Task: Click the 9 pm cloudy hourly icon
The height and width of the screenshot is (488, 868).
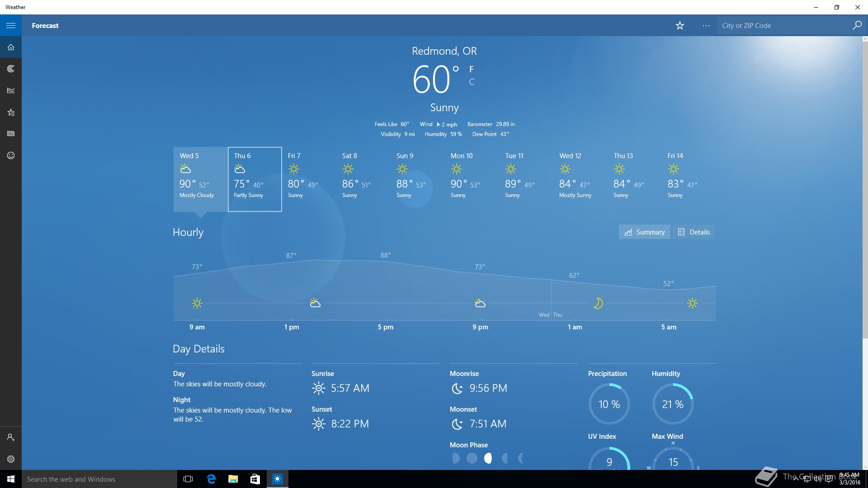Action: [x=480, y=303]
